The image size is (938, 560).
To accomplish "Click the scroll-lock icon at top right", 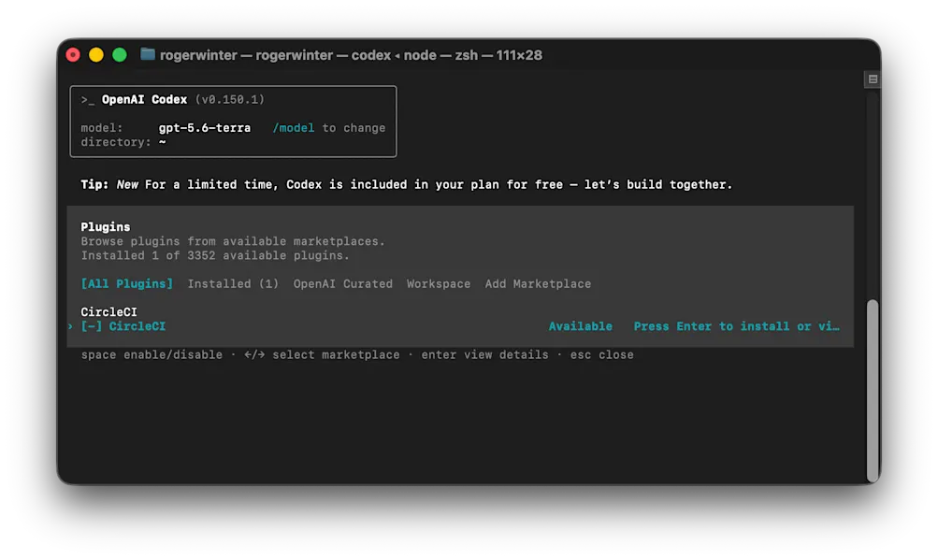I will coord(873,79).
